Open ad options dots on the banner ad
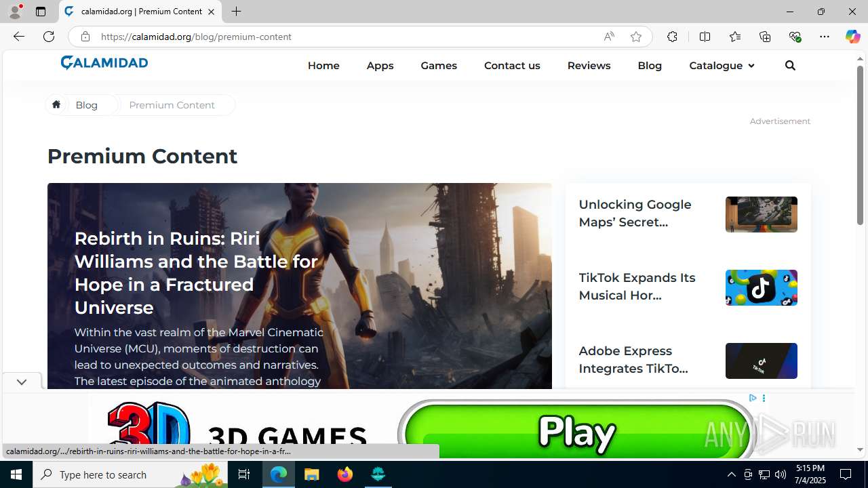868x488 pixels. pos(764,399)
